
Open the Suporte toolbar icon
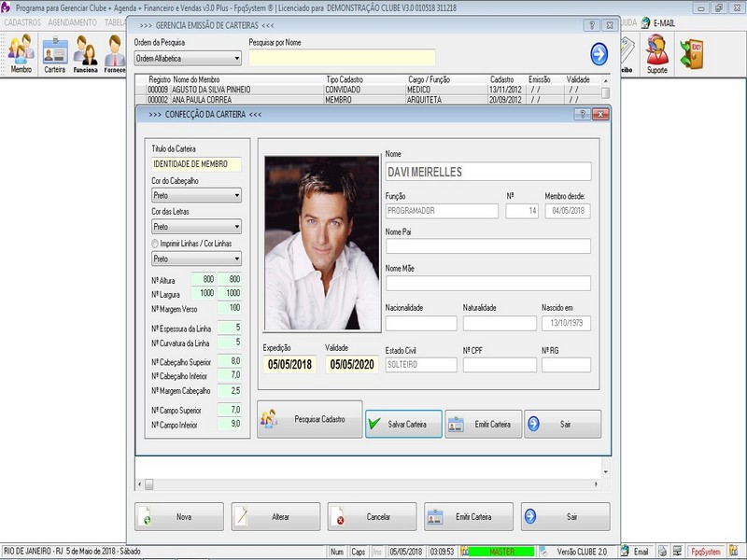(x=657, y=54)
